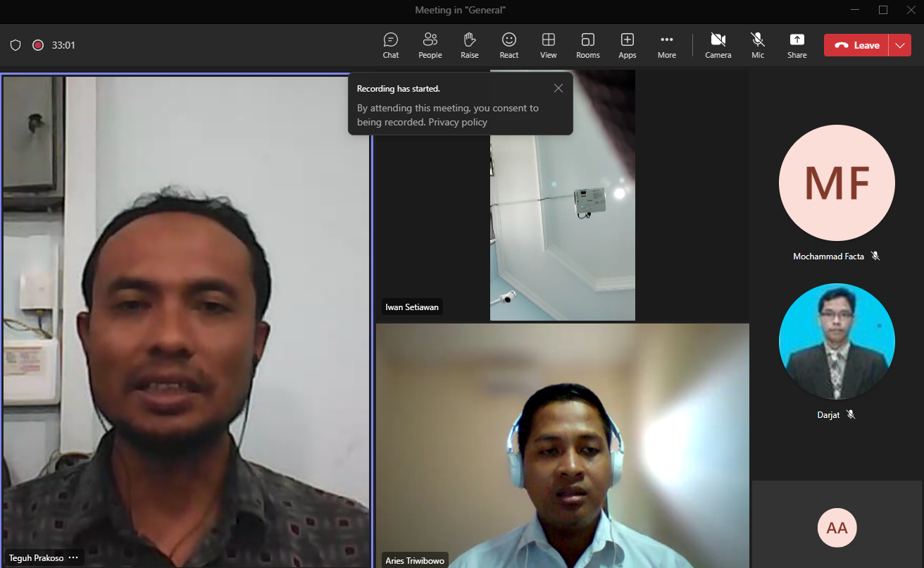924x568 pixels.
Task: Open breakout Rooms
Action: (x=587, y=45)
